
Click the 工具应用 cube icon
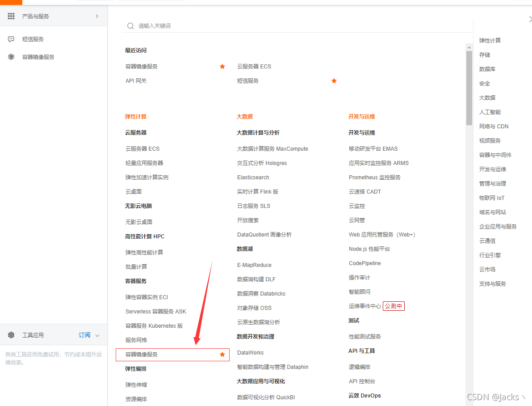point(11,335)
